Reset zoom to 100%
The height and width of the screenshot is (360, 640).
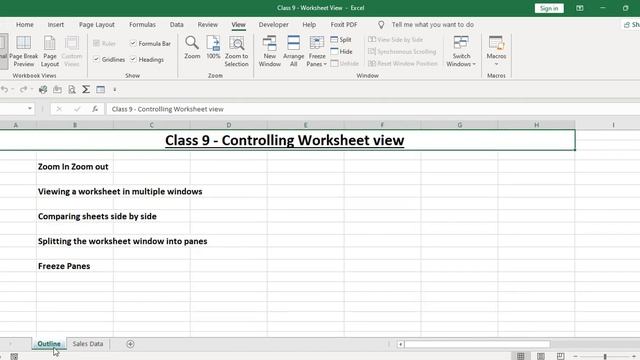pyautogui.click(x=213, y=48)
